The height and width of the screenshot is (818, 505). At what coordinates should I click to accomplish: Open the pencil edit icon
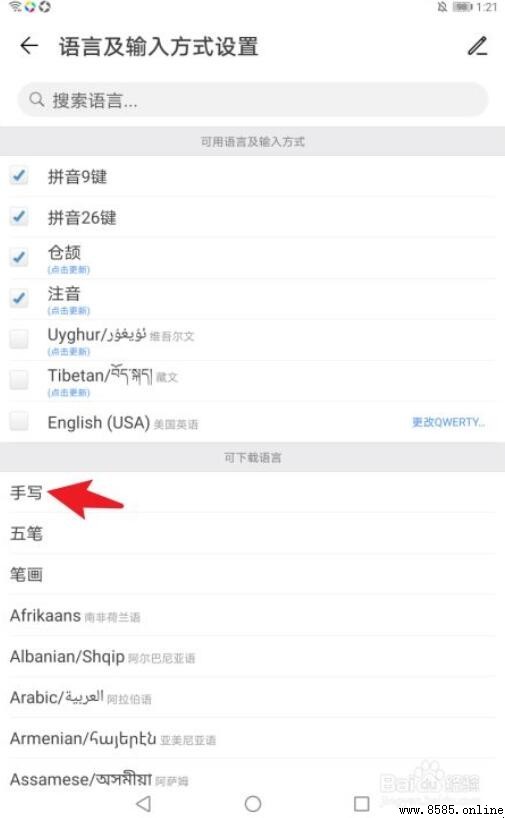click(477, 46)
